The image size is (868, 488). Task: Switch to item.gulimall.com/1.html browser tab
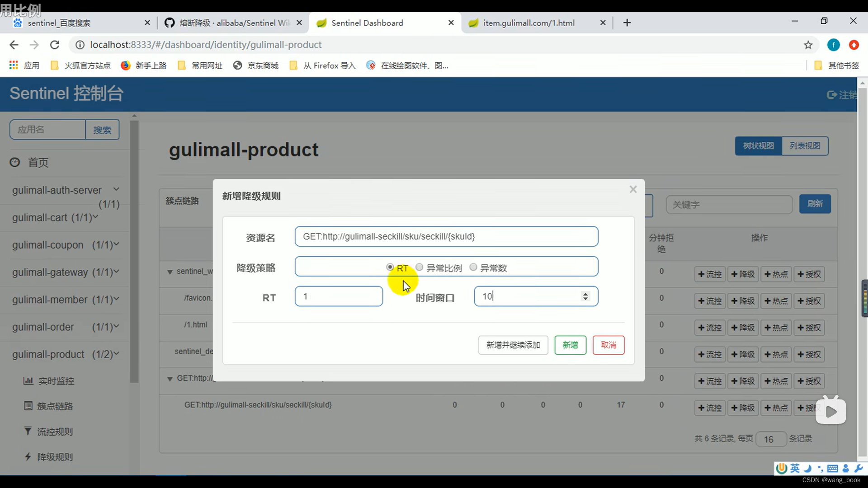click(528, 23)
